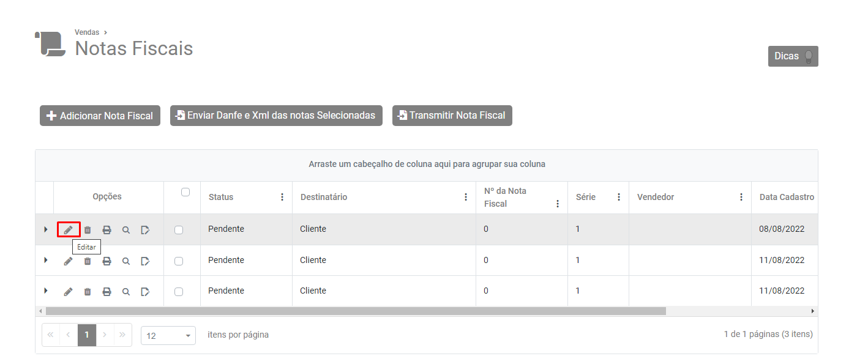Open the Status column menu dots
This screenshot has height=356, width=868.
pos(282,197)
